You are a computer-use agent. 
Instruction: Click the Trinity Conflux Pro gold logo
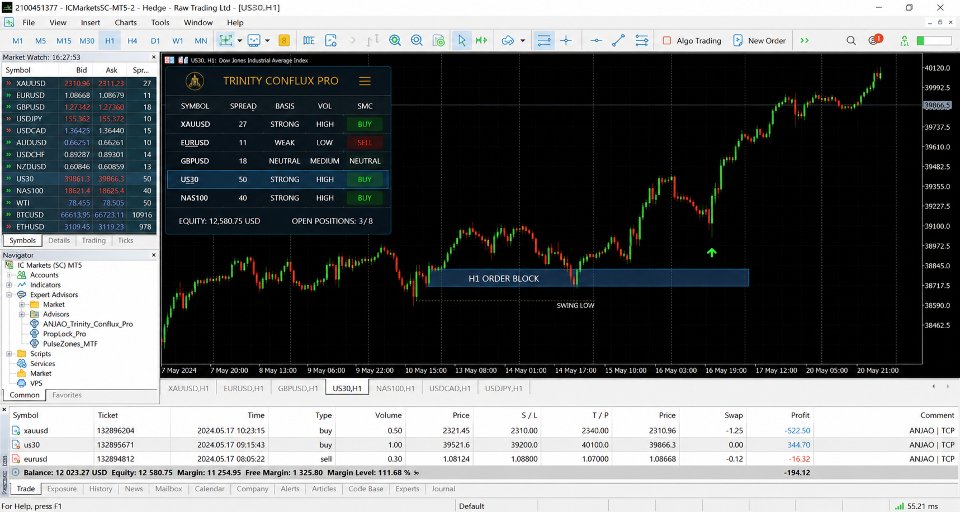(195, 81)
